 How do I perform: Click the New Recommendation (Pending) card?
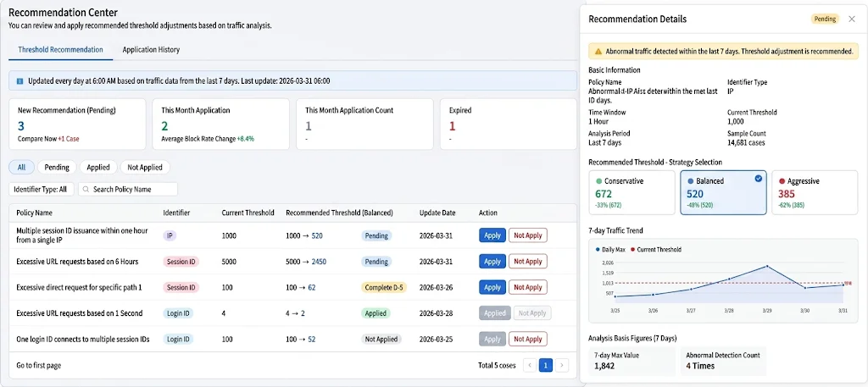point(77,124)
